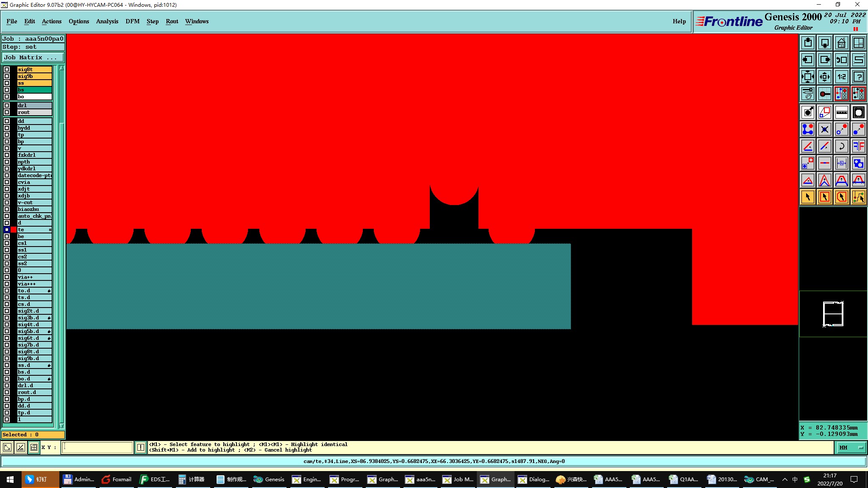Screen dimensions: 868x488
Task: Click the ss layer name
Action: tap(34, 83)
